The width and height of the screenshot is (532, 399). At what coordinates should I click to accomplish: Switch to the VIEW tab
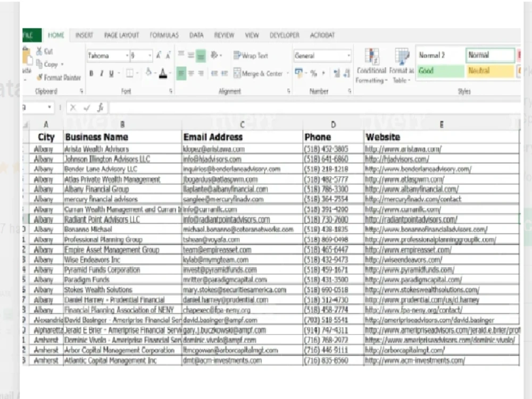(x=252, y=35)
